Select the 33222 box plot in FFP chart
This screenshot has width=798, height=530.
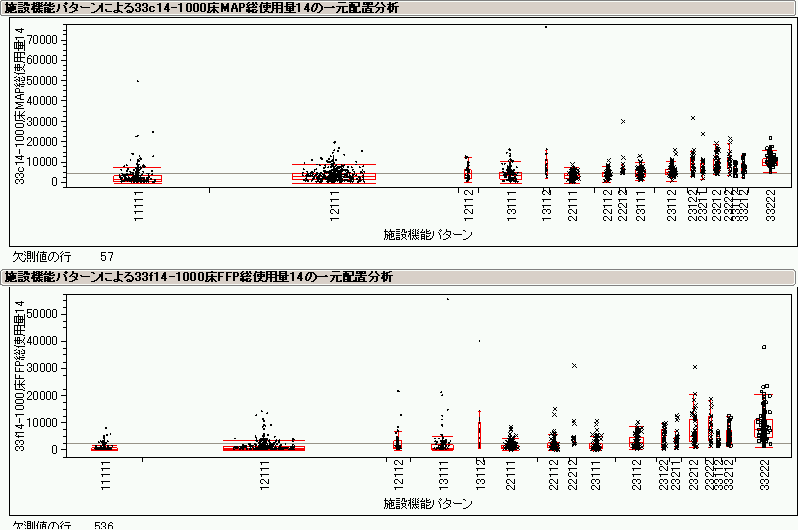[x=763, y=428]
